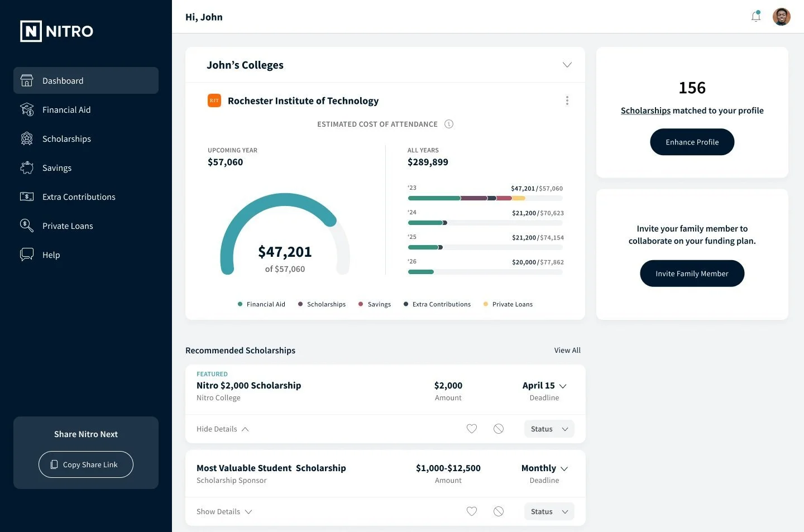Click the '26 funding progress bar
This screenshot has width=804, height=532.
[x=485, y=272]
